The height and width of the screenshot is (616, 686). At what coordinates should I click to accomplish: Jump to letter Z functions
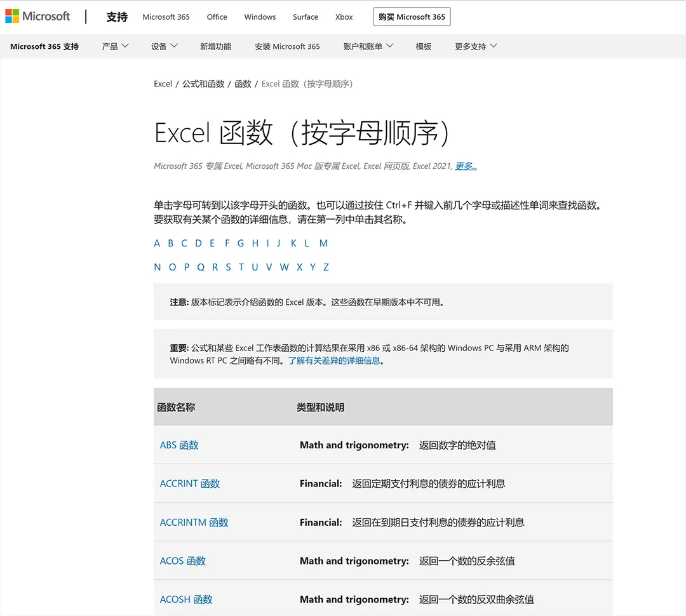326,267
